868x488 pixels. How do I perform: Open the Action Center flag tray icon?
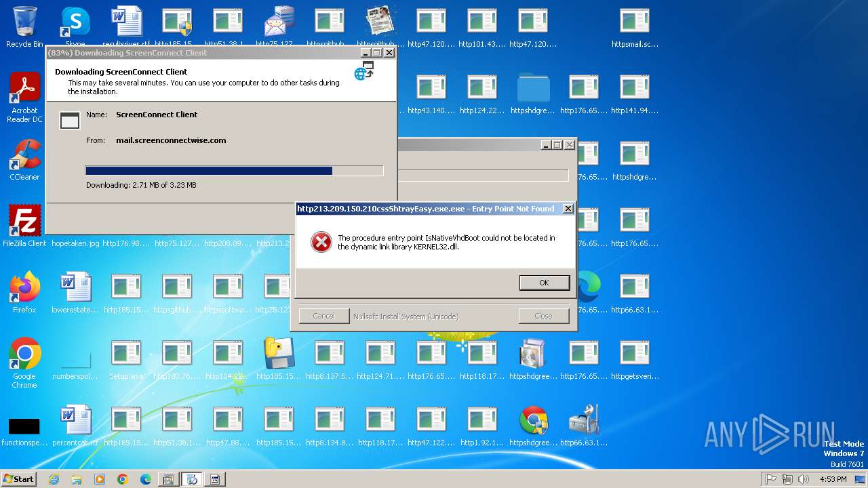[771, 479]
